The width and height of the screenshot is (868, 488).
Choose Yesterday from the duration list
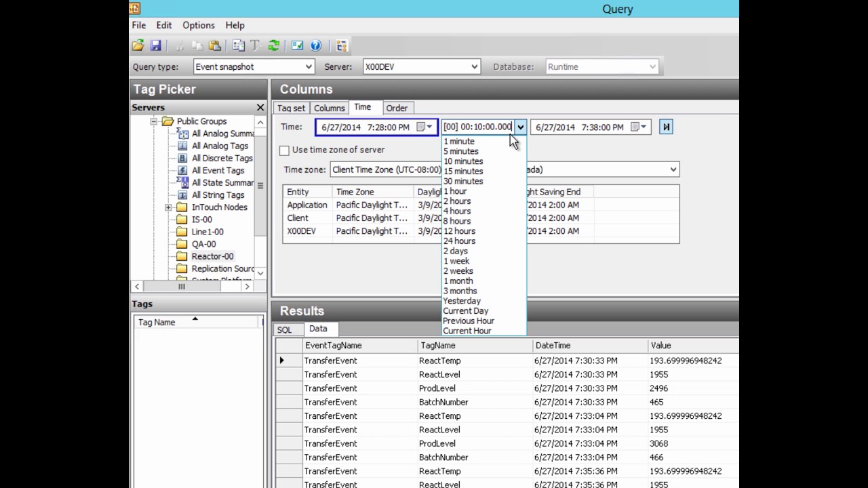(x=484, y=301)
